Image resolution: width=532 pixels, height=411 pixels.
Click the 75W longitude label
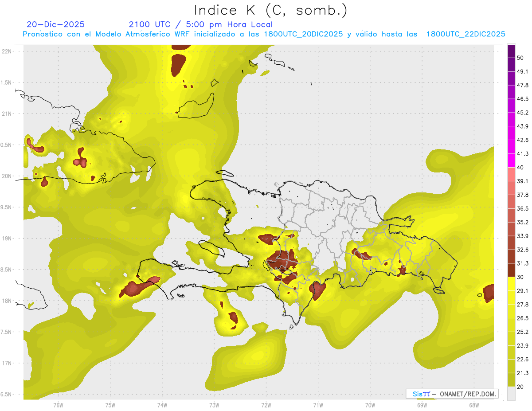coord(110,405)
